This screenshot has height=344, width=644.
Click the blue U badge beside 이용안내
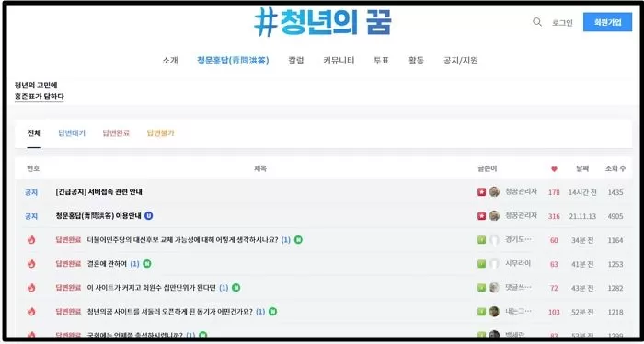tap(149, 216)
